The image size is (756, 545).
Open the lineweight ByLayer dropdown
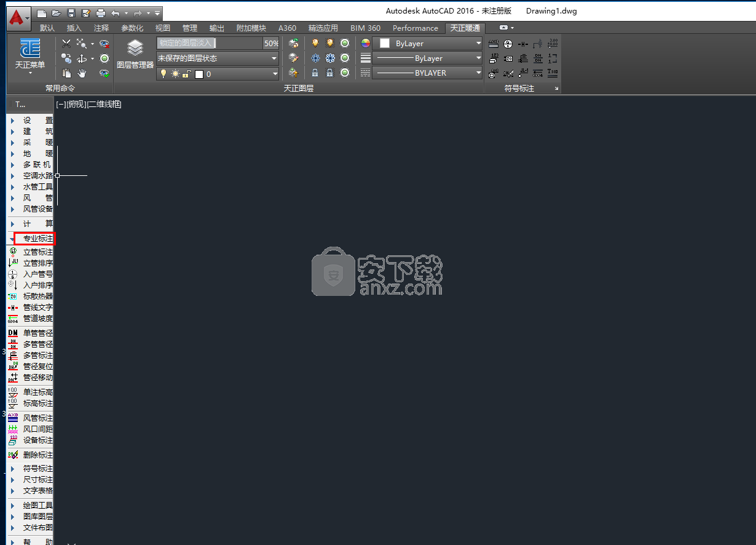428,58
